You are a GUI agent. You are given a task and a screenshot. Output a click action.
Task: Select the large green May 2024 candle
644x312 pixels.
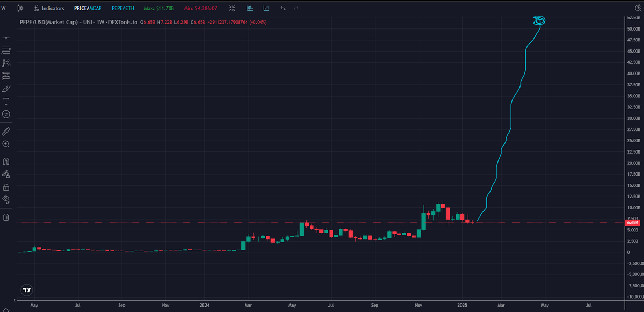[302, 229]
